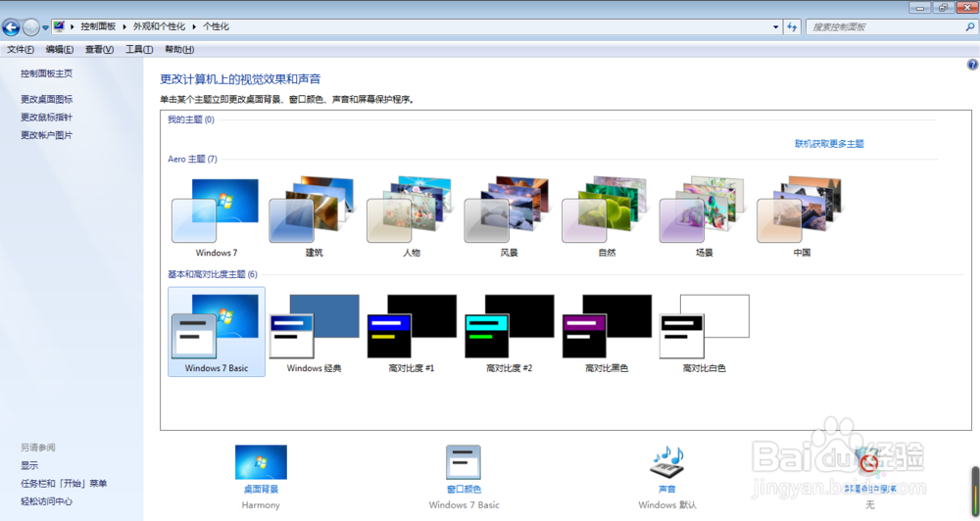Image resolution: width=980 pixels, height=521 pixels.
Task: Expand the arrow after 控制面板 breadcrumb
Action: pos(124,26)
